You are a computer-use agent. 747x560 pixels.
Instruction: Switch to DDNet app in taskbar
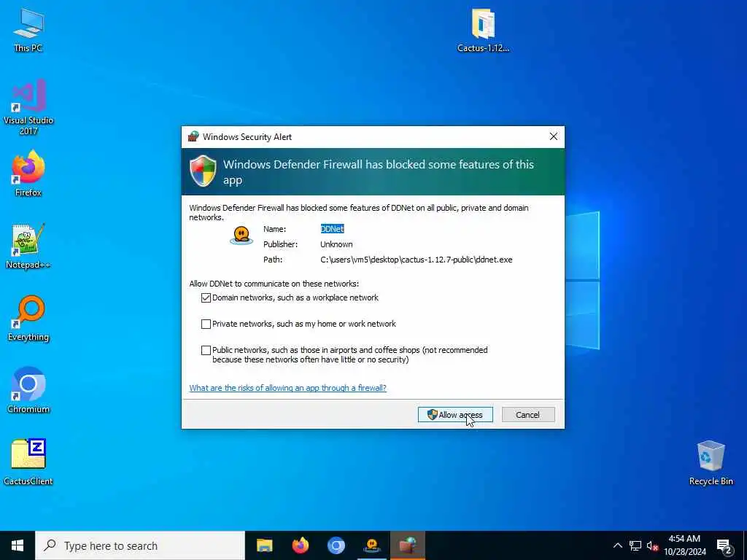pyautogui.click(x=371, y=545)
